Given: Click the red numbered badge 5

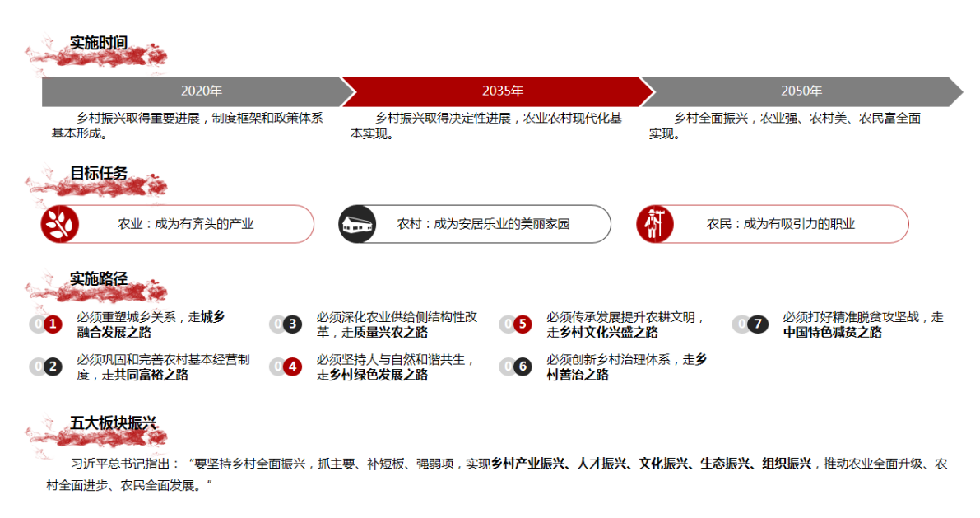Looking at the screenshot, I should tap(521, 324).
